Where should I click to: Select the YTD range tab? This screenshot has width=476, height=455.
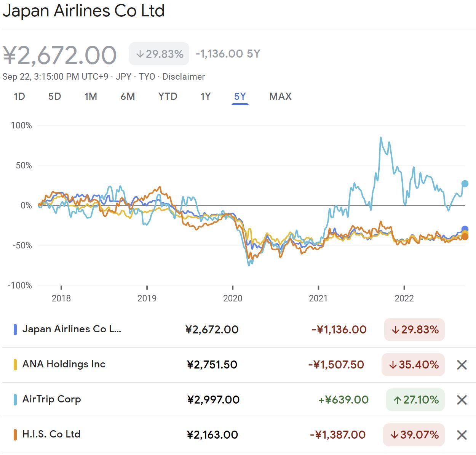click(x=168, y=96)
